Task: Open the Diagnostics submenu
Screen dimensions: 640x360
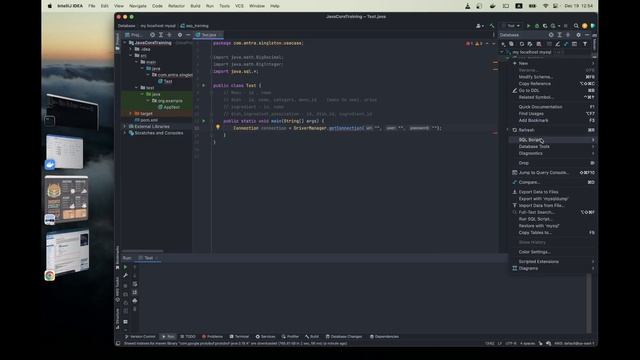Action: coord(553,153)
